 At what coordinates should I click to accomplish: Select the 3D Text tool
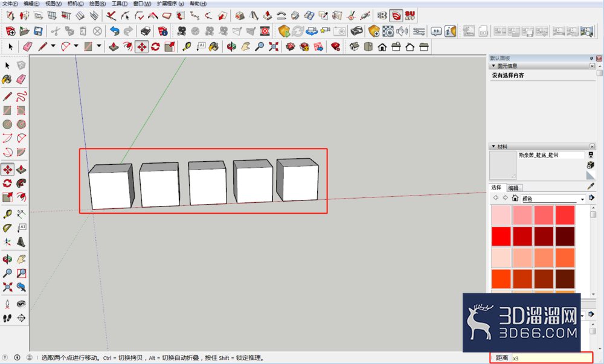(x=21, y=241)
